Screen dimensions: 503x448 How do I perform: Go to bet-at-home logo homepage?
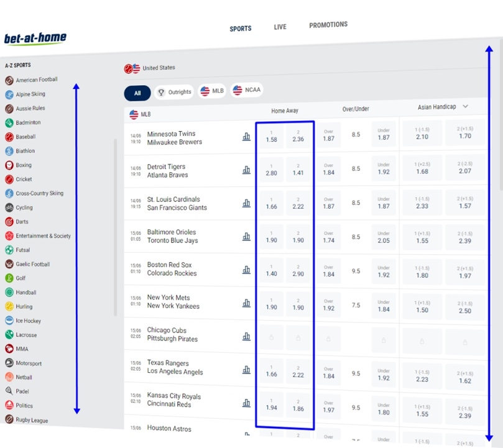(35, 39)
